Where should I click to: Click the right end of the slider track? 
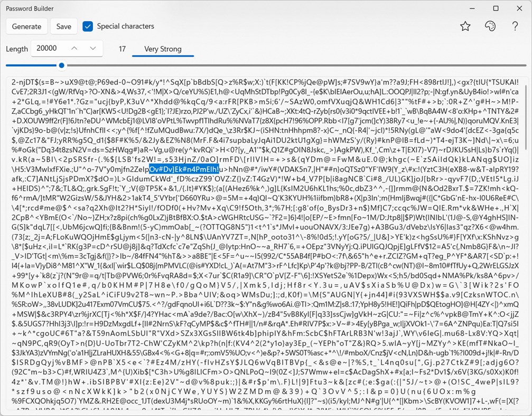tap(523, 66)
